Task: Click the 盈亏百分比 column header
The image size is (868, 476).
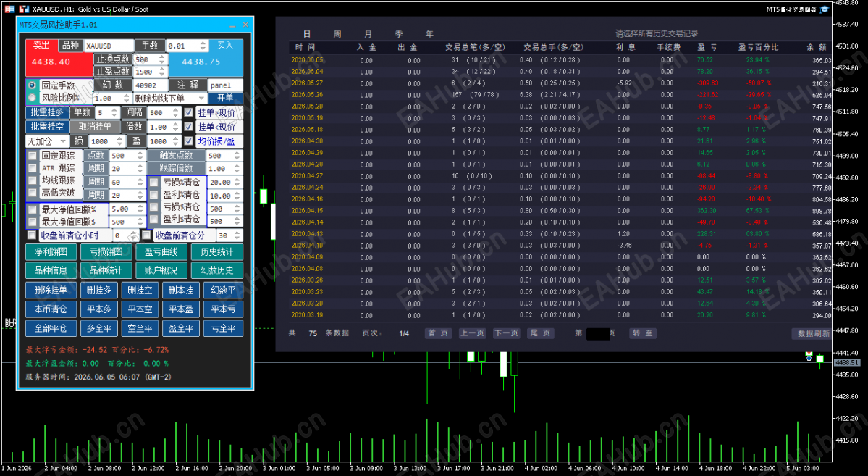Action: (759, 48)
